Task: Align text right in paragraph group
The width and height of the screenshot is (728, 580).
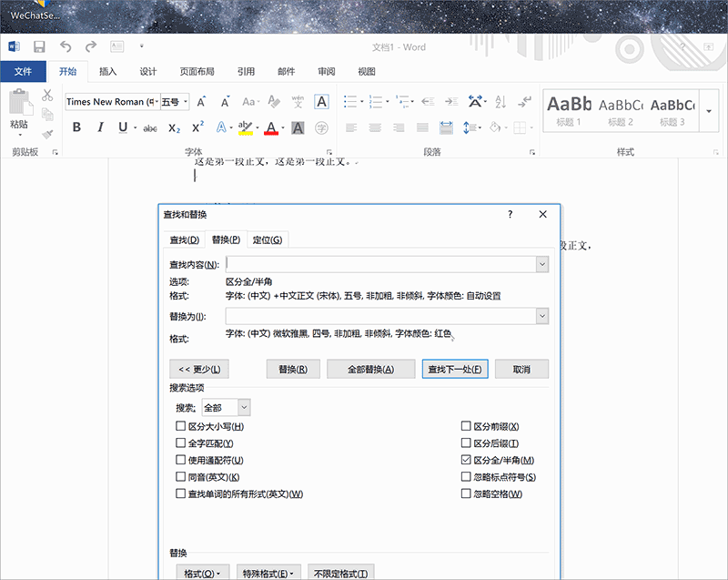Action: point(399,127)
